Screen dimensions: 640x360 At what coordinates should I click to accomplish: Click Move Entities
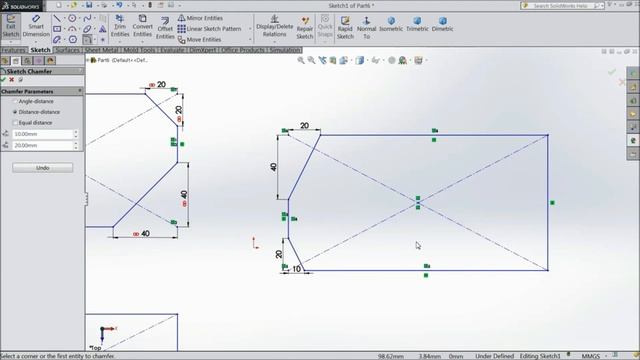coord(200,40)
